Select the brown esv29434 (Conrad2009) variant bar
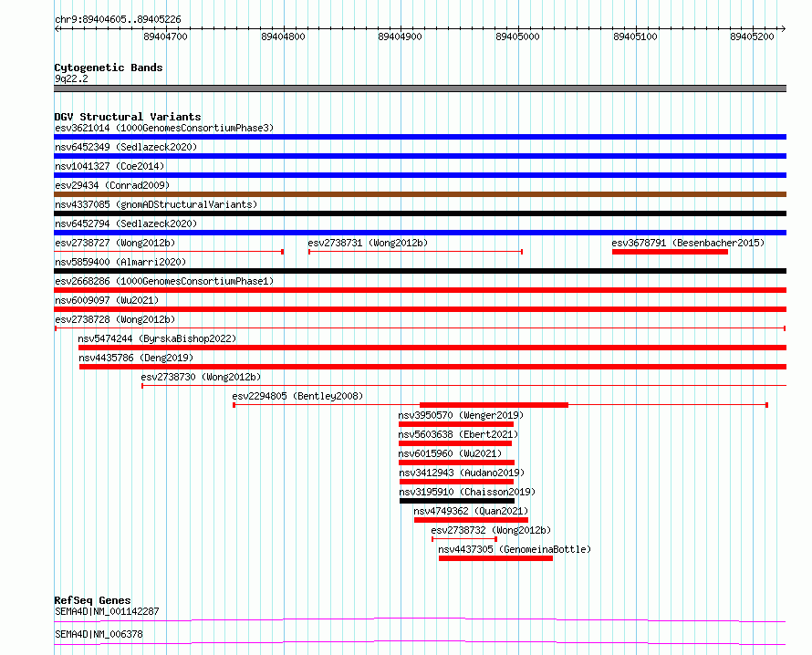The width and height of the screenshot is (812, 655). (x=420, y=194)
